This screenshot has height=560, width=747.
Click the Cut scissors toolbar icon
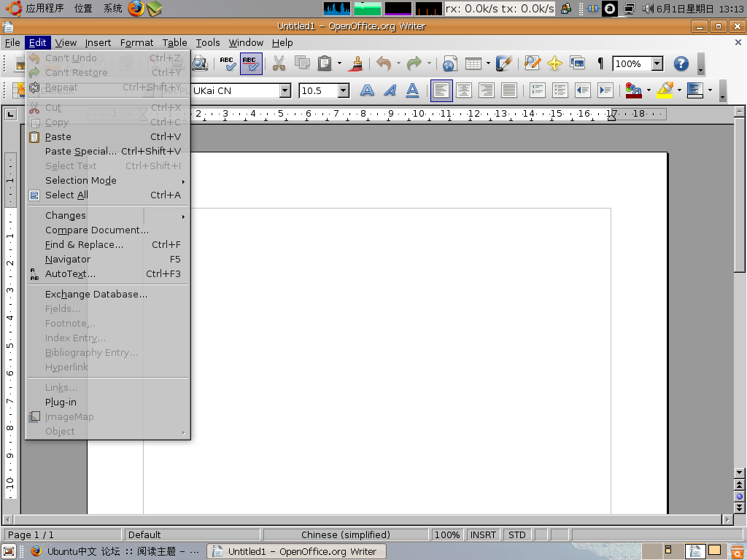click(279, 64)
